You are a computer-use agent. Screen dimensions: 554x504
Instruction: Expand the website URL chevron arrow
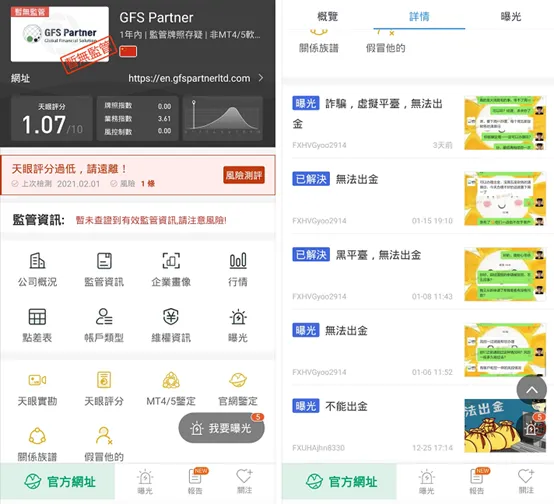point(261,78)
